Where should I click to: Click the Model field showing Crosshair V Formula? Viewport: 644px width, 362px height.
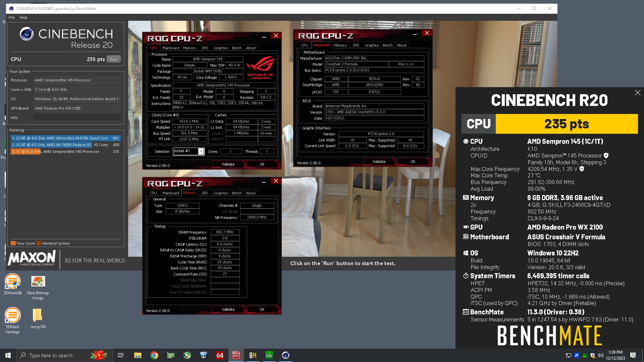pyautogui.click(x=356, y=64)
